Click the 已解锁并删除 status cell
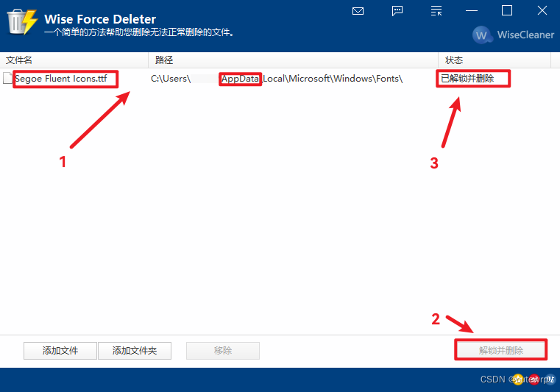The width and height of the screenshot is (560, 392). pos(467,79)
